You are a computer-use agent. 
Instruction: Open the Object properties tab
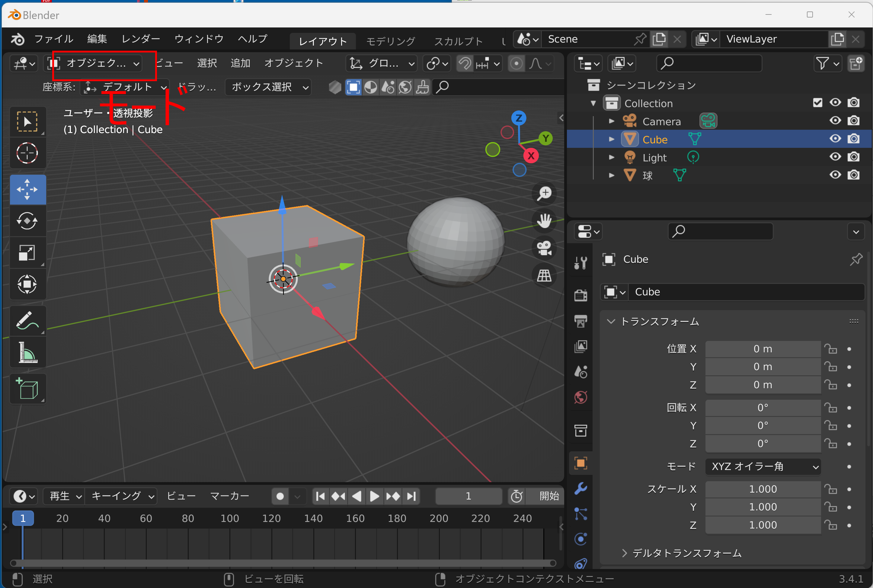pos(581,463)
